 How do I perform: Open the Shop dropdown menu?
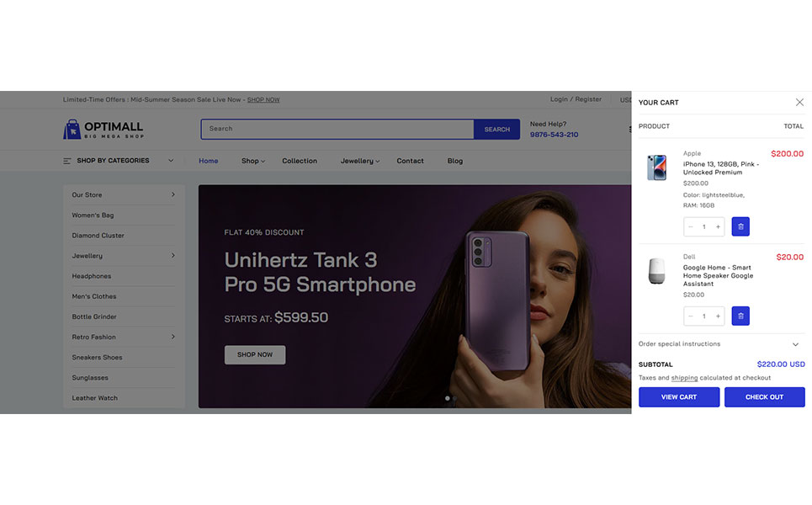pyautogui.click(x=252, y=161)
